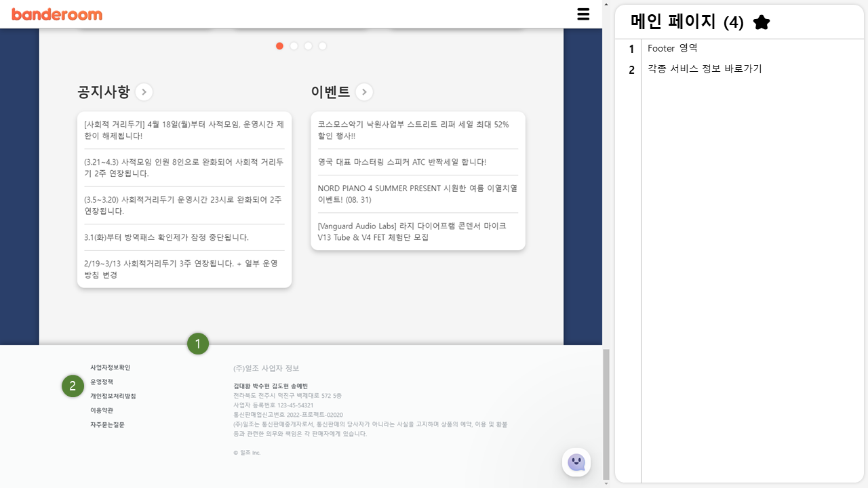
Task: Expand the 공지사항 section via its chevron
Action: pos(144,91)
